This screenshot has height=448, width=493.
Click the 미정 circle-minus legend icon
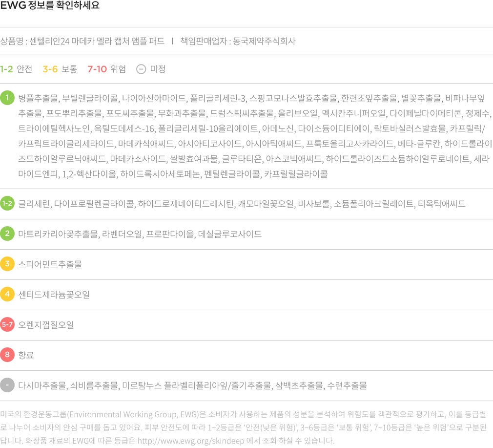pyautogui.click(x=141, y=69)
